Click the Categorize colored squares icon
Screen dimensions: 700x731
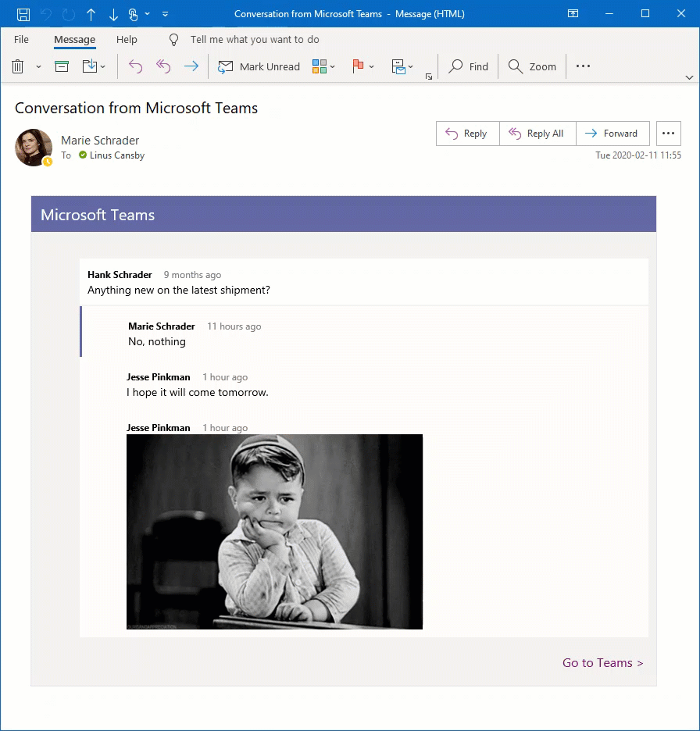[320, 66]
